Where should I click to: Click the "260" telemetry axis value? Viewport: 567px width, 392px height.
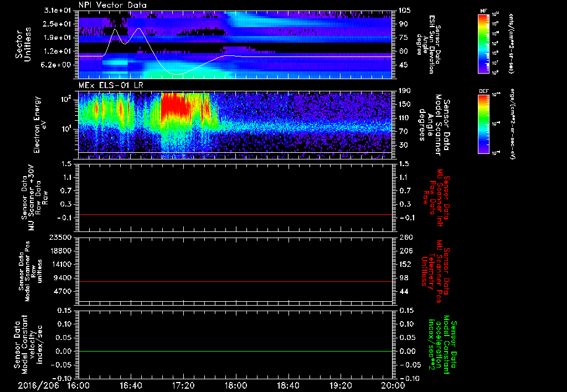(x=405, y=237)
